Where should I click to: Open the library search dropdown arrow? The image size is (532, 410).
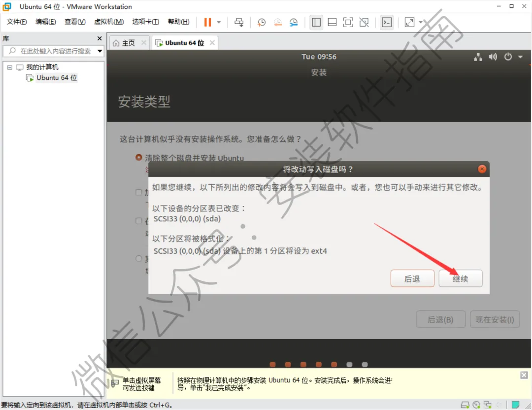pos(100,51)
